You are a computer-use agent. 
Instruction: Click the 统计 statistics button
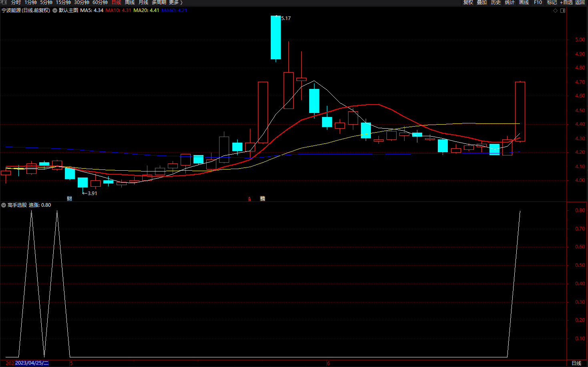510,2
